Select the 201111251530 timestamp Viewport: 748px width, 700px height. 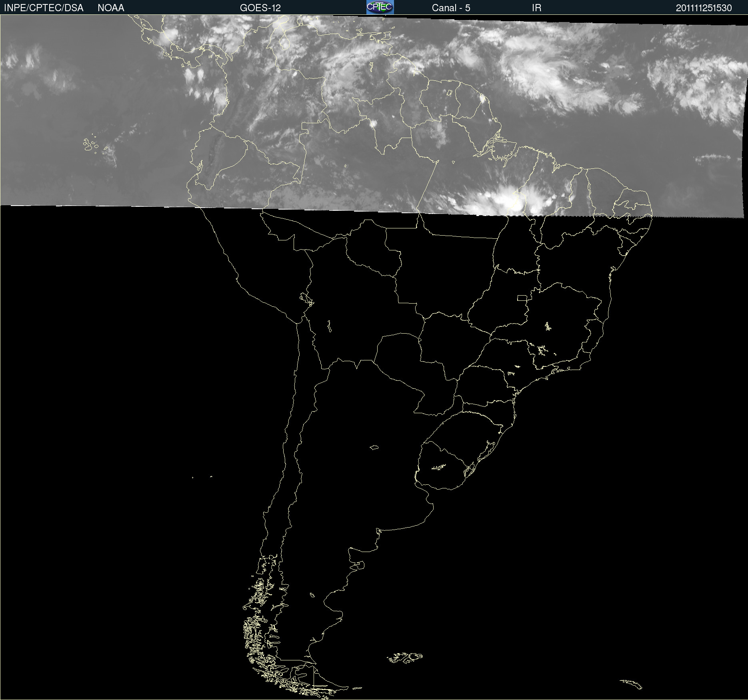click(x=704, y=8)
